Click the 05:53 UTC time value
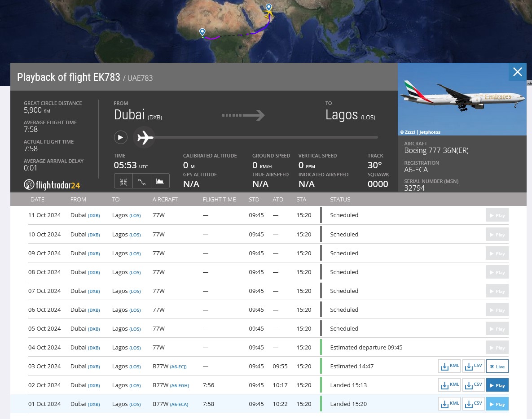The height and width of the screenshot is (419, 532). (x=131, y=166)
